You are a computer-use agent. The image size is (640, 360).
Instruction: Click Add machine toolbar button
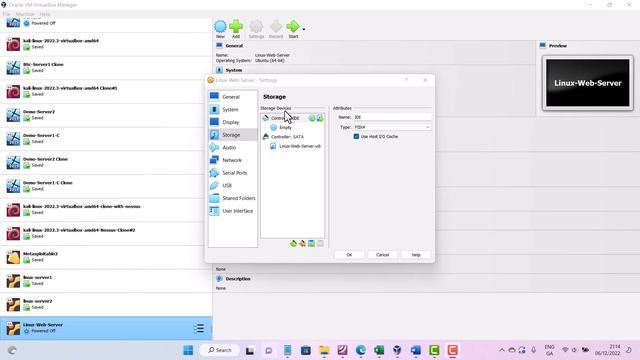coord(236,29)
